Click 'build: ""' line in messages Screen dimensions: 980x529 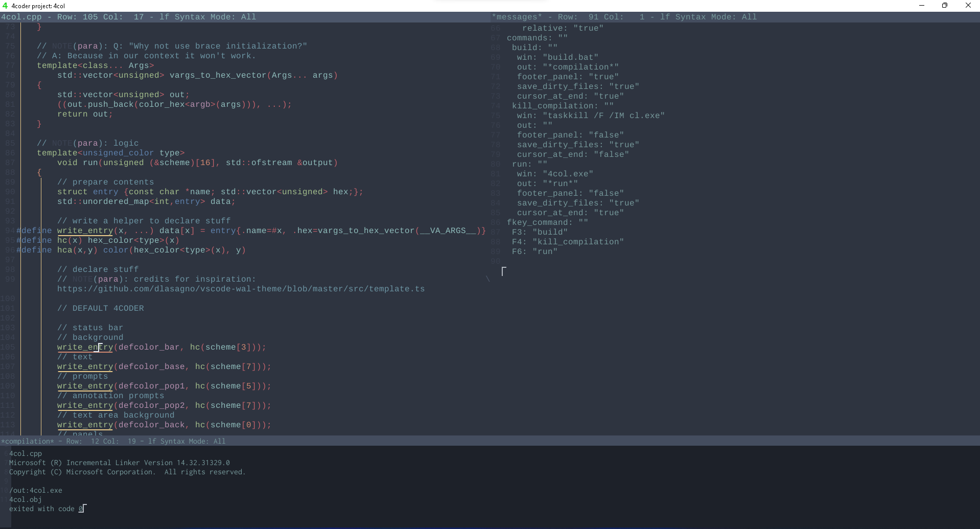pos(534,48)
